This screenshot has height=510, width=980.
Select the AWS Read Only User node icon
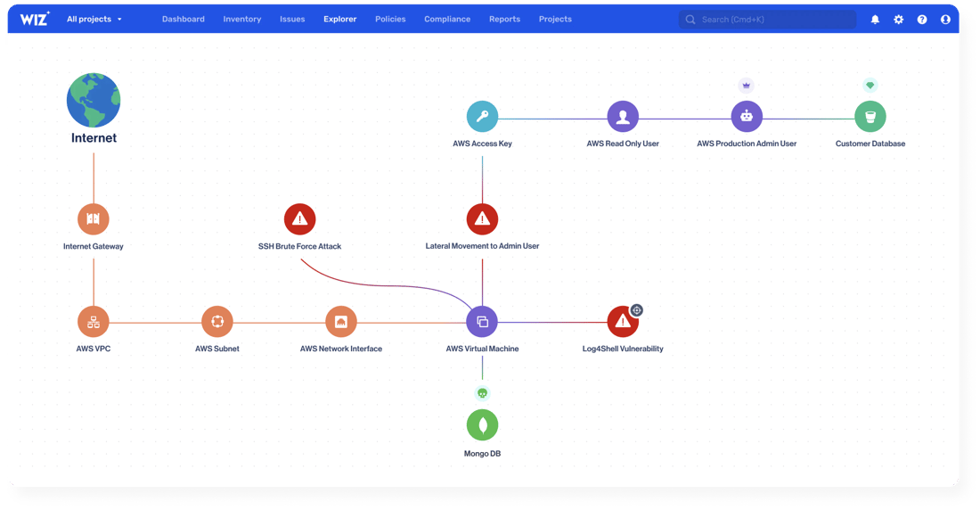click(x=623, y=117)
